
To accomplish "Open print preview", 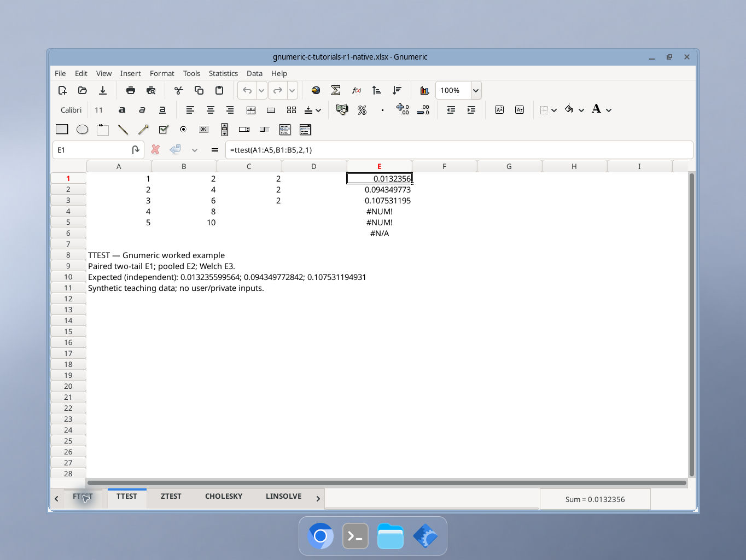I will click(151, 90).
